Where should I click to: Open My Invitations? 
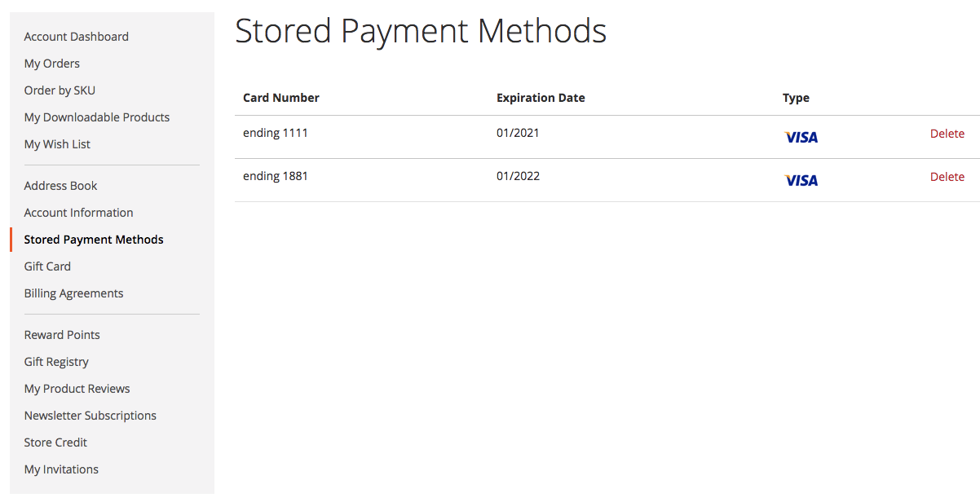[x=61, y=469]
